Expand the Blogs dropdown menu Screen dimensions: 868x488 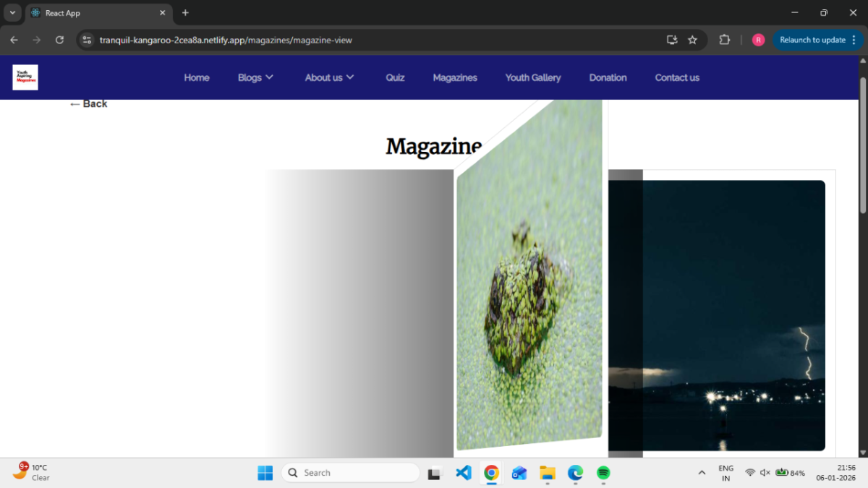point(255,77)
